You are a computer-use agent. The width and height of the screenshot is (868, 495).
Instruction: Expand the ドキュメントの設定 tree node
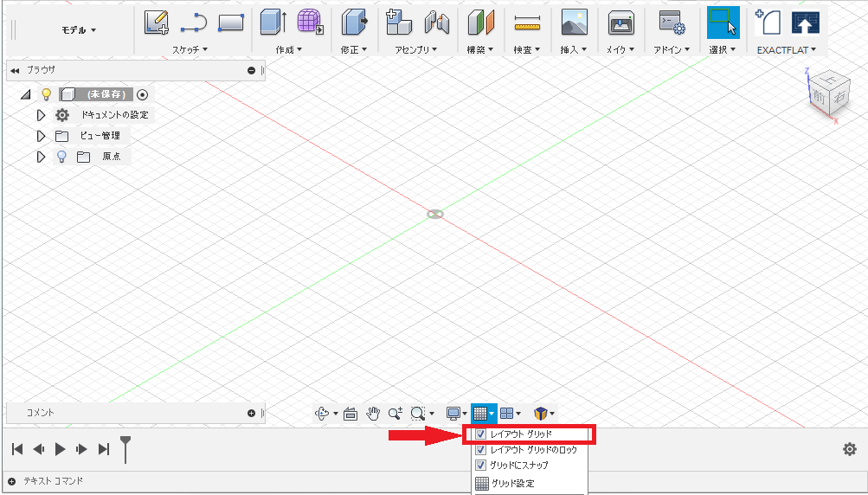tap(41, 115)
